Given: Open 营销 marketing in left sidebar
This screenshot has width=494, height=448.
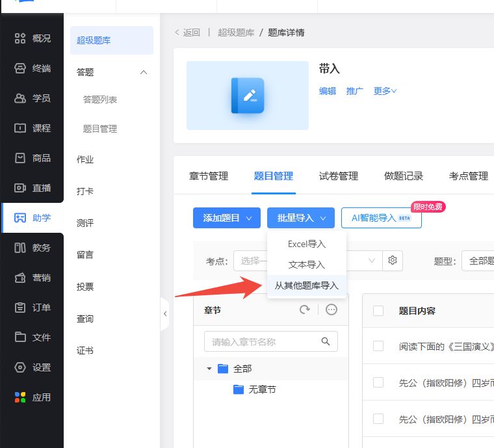Looking at the screenshot, I should click(32, 278).
